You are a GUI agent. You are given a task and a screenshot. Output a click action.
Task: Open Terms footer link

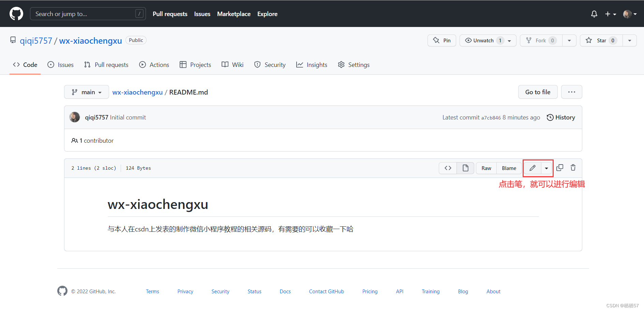[152, 291]
